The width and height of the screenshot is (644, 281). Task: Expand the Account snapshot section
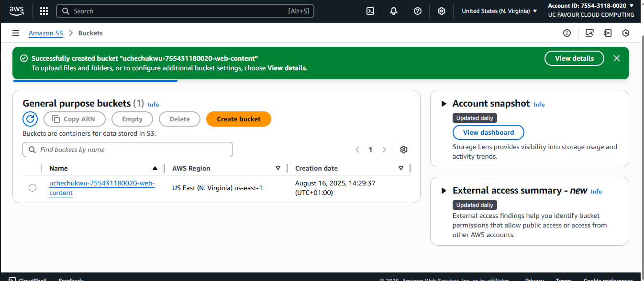(x=444, y=104)
